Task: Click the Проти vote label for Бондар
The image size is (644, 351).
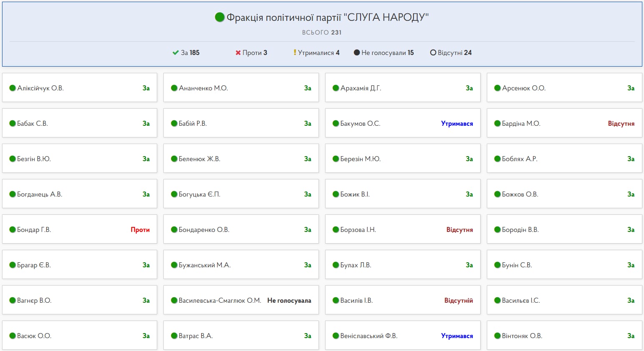Action: point(140,230)
